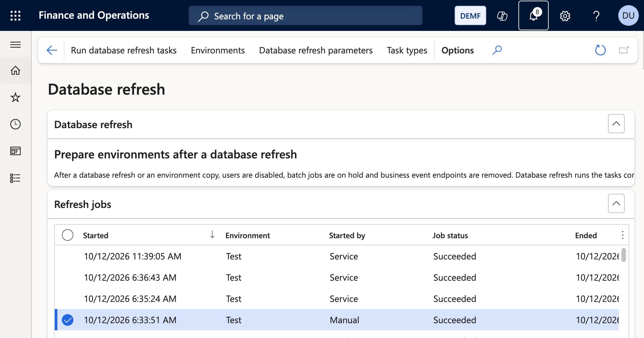Select the 10/12/2026 6:36:43 AM row

(336, 277)
